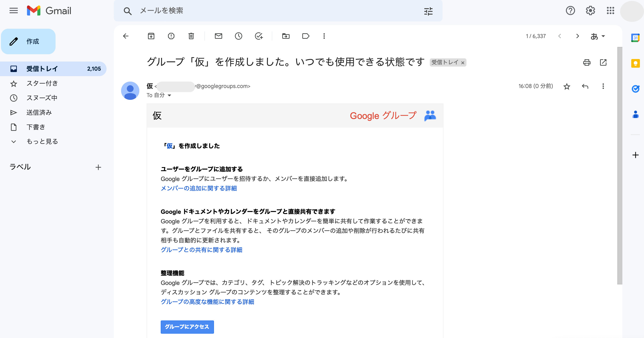
Task: Click 作成 to compose email
Action: coord(28,41)
